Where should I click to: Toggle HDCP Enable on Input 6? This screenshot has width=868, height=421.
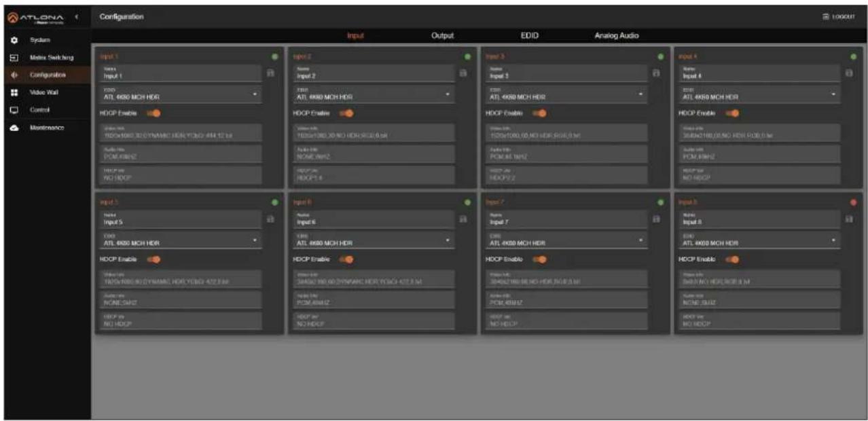[345, 259]
